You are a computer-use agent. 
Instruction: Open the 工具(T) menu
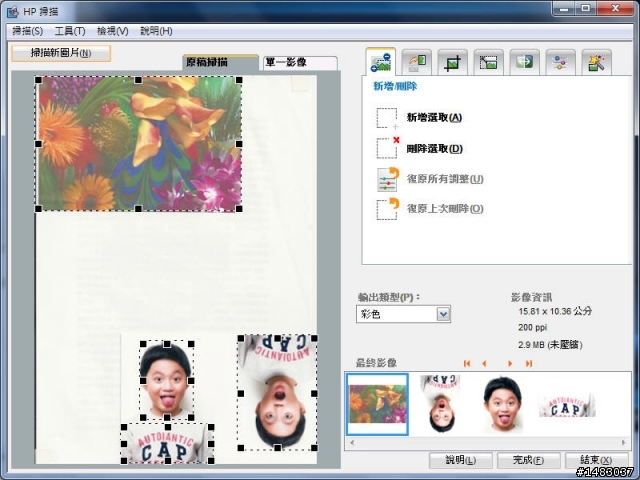[x=70, y=31]
